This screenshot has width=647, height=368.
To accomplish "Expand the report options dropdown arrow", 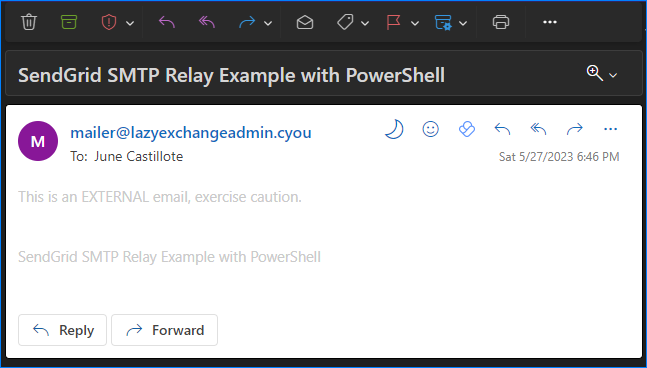I will pos(130,23).
